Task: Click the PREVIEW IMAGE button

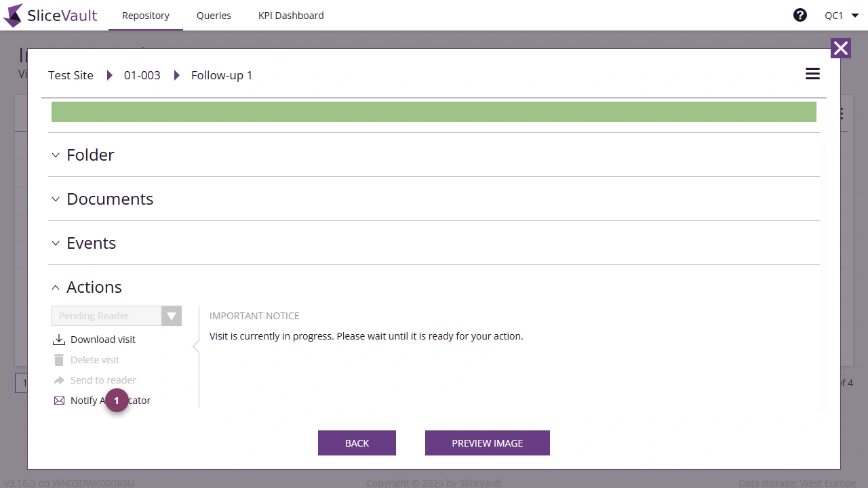Action: pyautogui.click(x=487, y=443)
